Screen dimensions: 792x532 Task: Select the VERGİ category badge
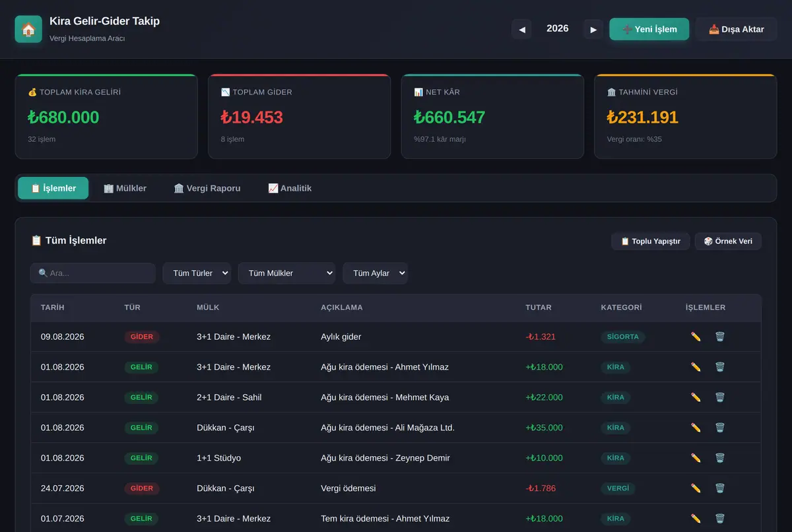pyautogui.click(x=618, y=488)
